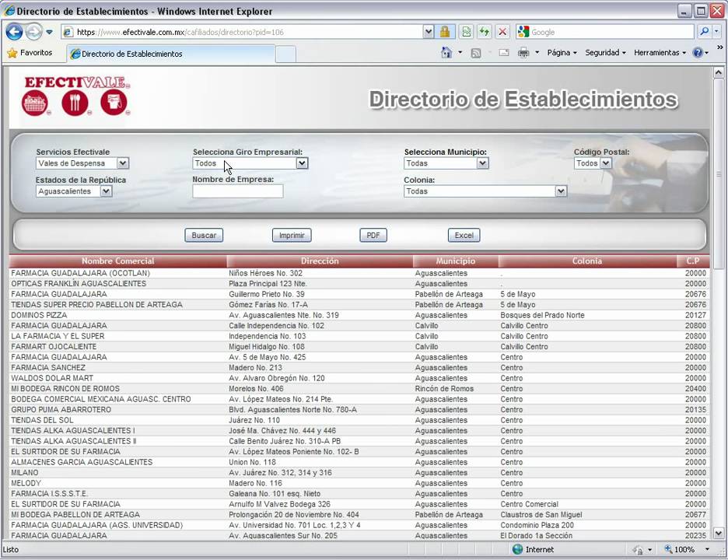Click the back navigation arrow

[x=15, y=31]
